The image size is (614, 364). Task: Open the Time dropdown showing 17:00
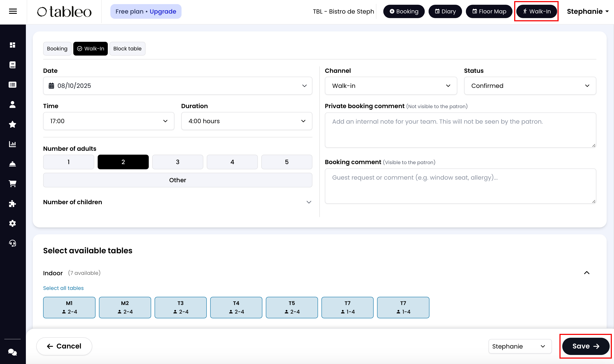(x=108, y=121)
